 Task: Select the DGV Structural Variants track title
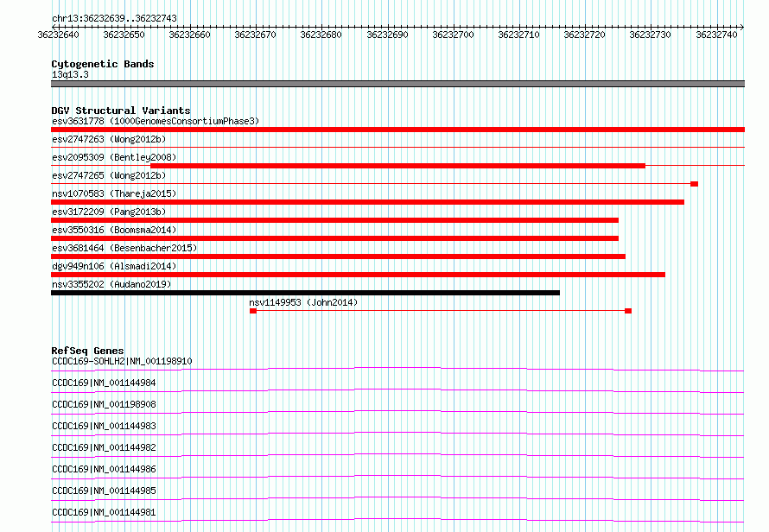pos(121,111)
